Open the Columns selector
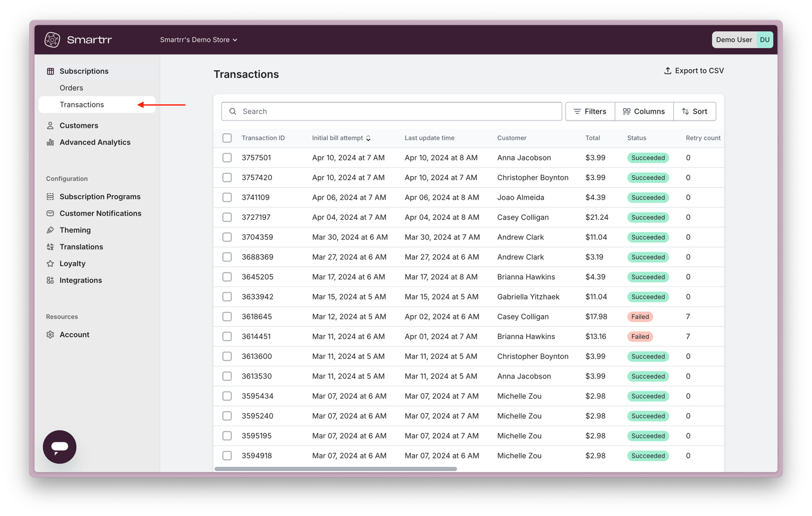Screen dimensions: 812x516 tap(644, 112)
